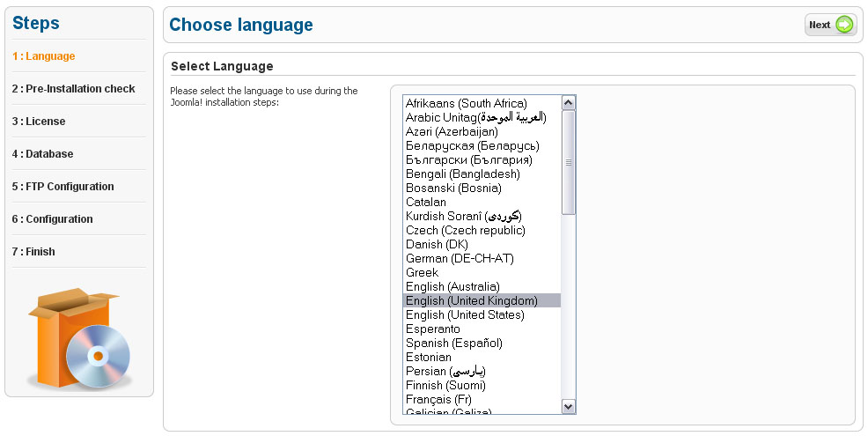Select the 1 : Language step
Image resolution: width=868 pixels, height=436 pixels.
point(43,56)
